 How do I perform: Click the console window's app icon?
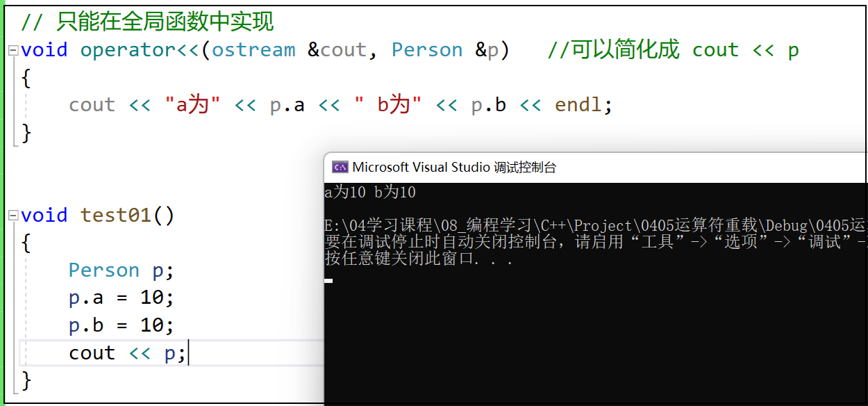point(340,167)
